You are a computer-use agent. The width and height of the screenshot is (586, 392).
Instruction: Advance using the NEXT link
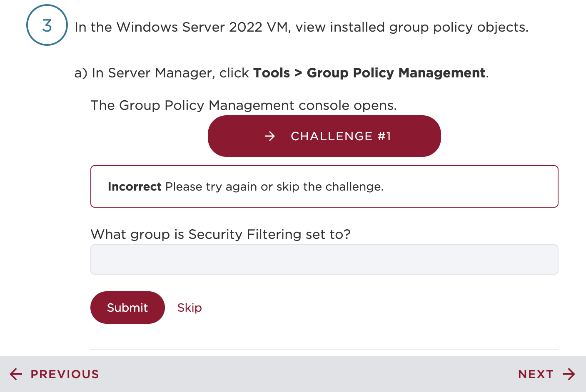(x=536, y=374)
